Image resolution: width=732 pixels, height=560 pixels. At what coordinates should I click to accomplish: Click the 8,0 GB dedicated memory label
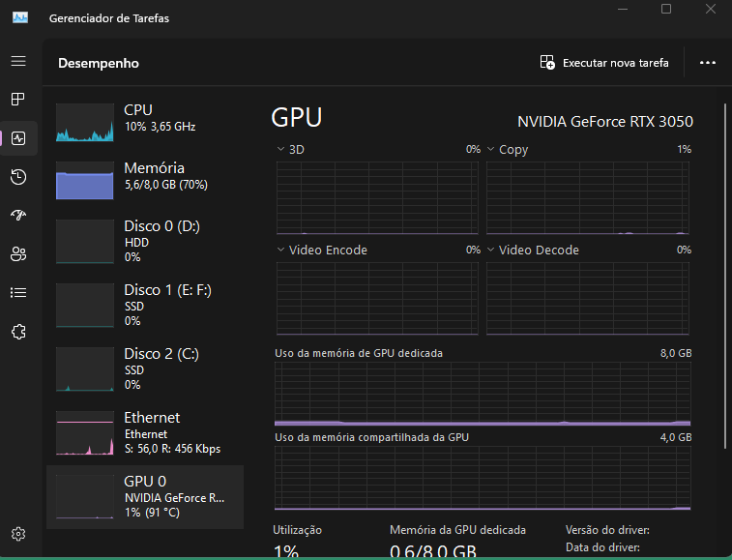point(676,353)
